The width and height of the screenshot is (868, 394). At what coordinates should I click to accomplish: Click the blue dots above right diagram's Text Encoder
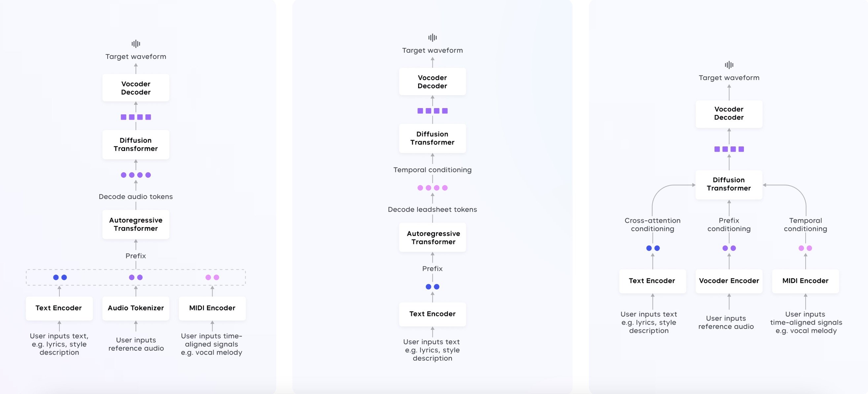[653, 248]
